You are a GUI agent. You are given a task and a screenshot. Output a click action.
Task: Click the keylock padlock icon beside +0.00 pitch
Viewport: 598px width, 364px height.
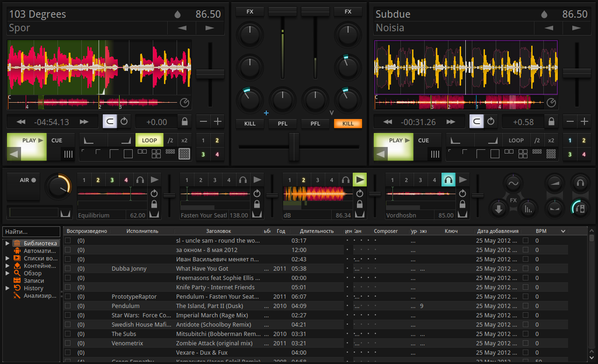pos(185,121)
